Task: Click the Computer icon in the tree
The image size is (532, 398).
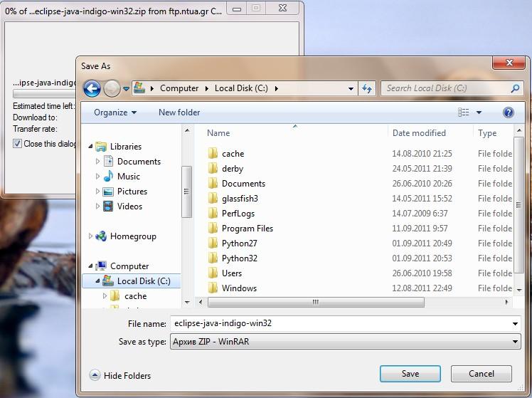Action: (101, 266)
